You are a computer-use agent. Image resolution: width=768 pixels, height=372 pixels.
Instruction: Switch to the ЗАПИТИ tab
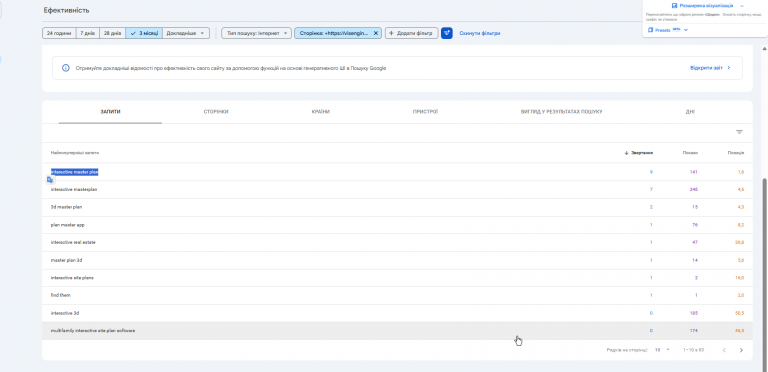[x=110, y=112]
